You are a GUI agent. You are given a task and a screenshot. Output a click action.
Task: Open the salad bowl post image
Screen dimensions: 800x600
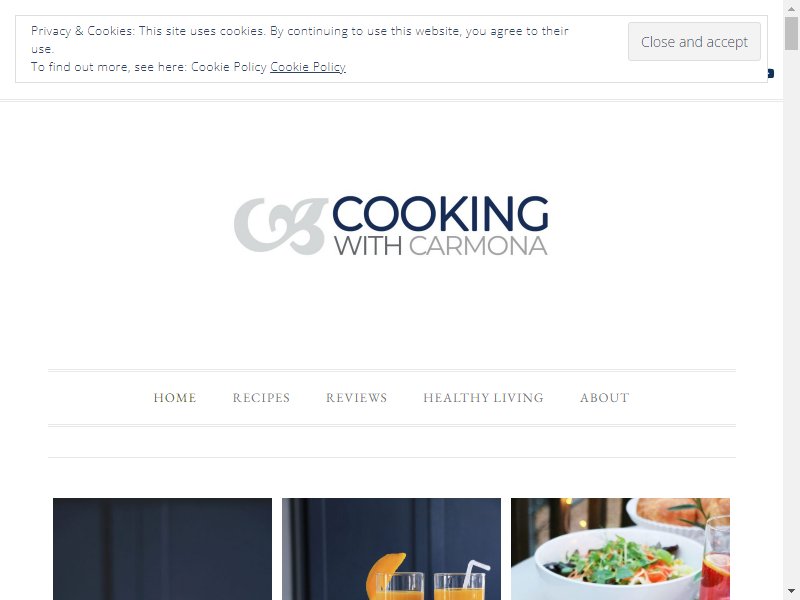(620, 549)
